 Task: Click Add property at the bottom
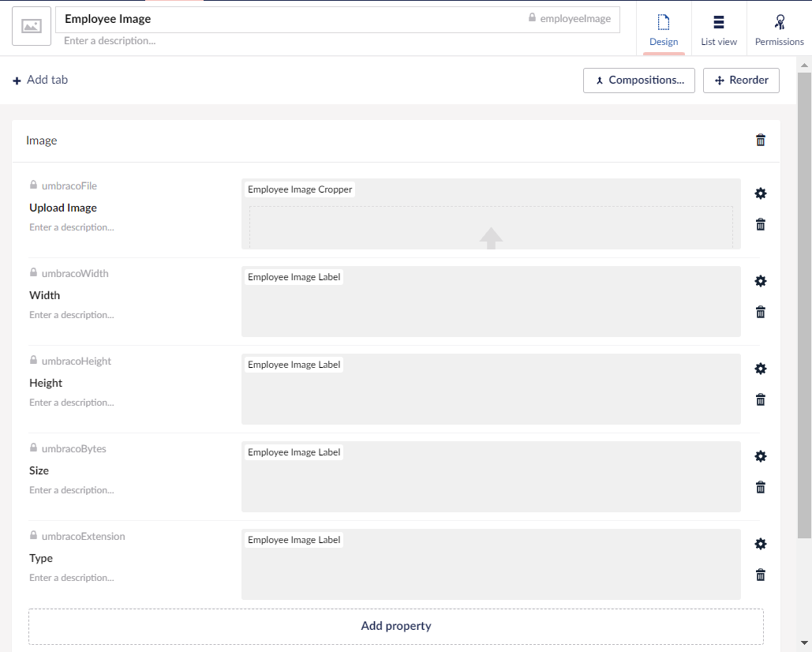pos(395,626)
